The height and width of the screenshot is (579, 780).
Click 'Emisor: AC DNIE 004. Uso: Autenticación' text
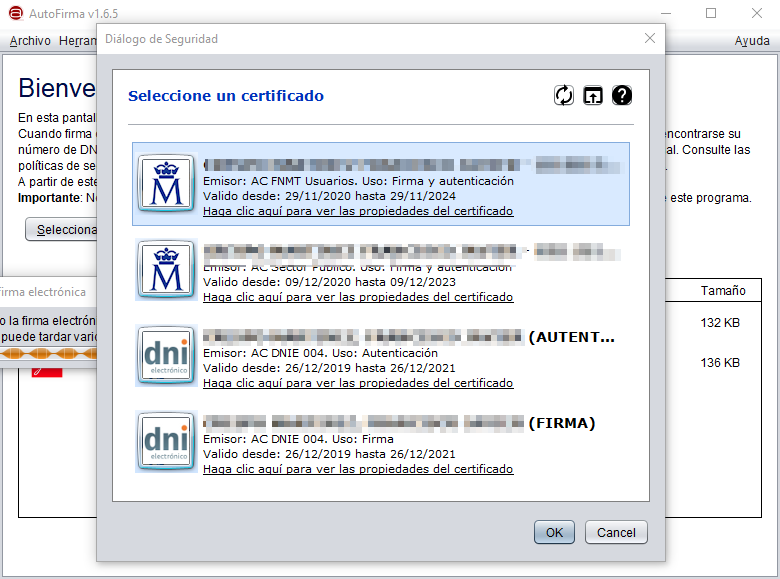coord(320,353)
